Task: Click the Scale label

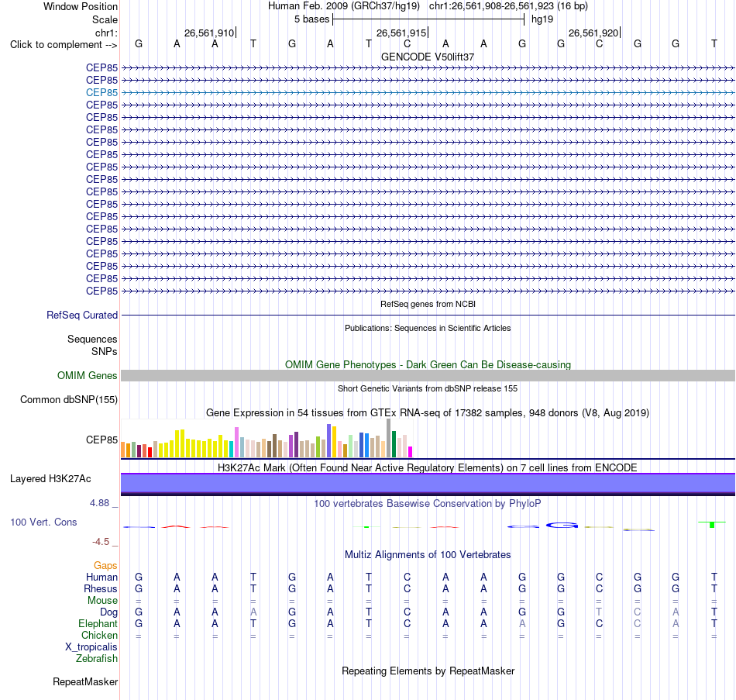Action: [x=105, y=19]
